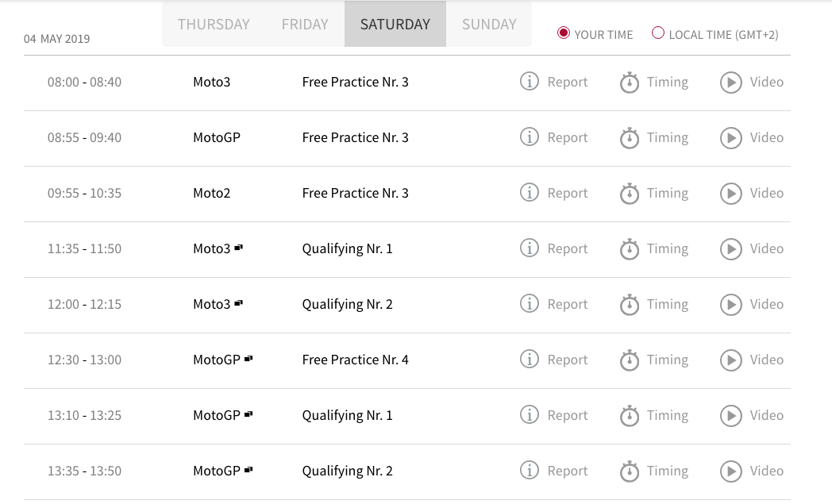
Task: Open the Report link for MotoGP Qualifying Nr. 1
Action: pyautogui.click(x=567, y=415)
